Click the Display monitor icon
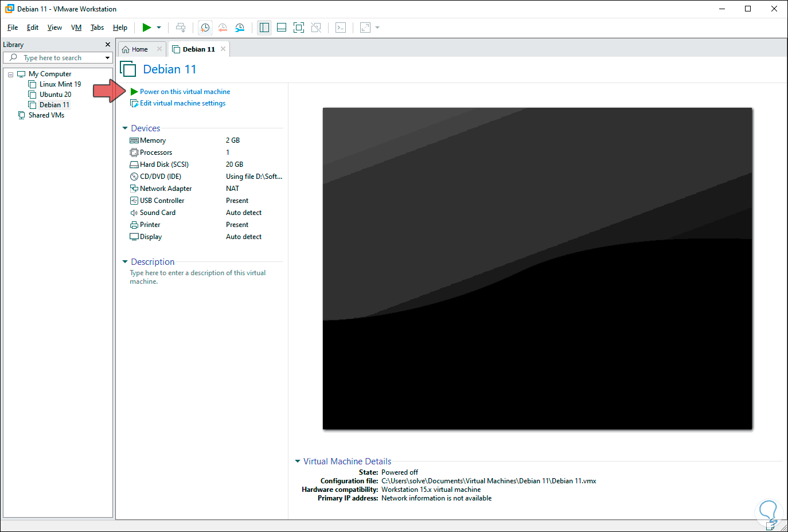This screenshot has width=788, height=532. tap(134, 237)
